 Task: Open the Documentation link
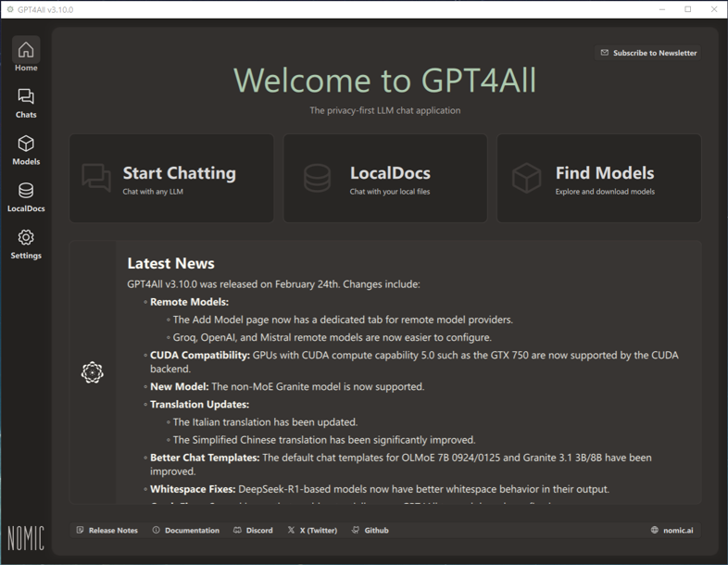[x=185, y=531]
